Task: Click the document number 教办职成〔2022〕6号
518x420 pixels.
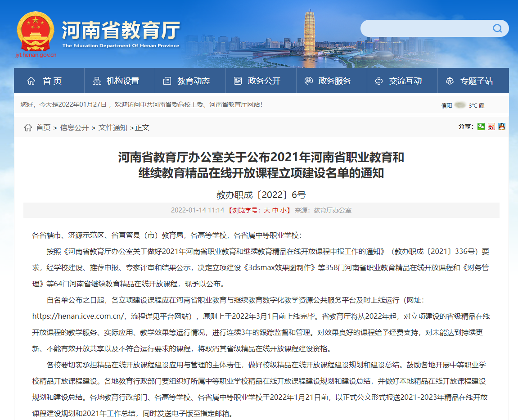Action: coord(261,195)
